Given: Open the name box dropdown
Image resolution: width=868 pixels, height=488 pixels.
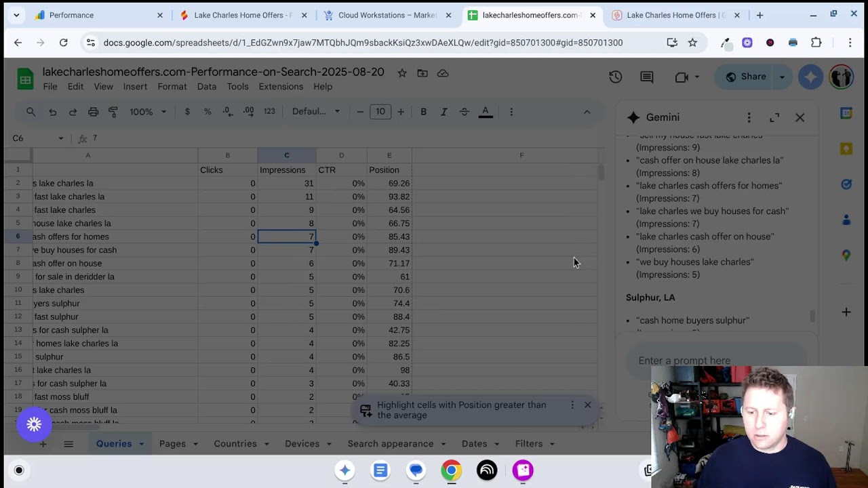Looking at the screenshot, I should 60,138.
